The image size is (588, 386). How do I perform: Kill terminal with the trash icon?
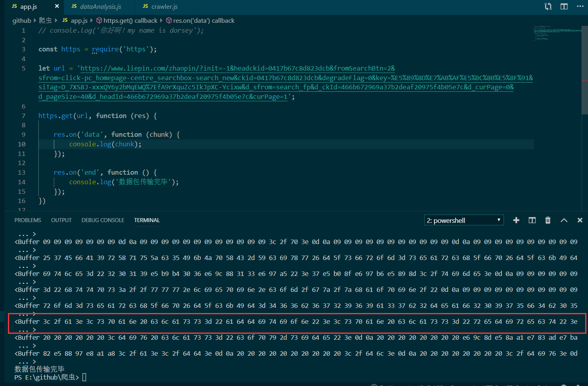pyautogui.click(x=548, y=220)
